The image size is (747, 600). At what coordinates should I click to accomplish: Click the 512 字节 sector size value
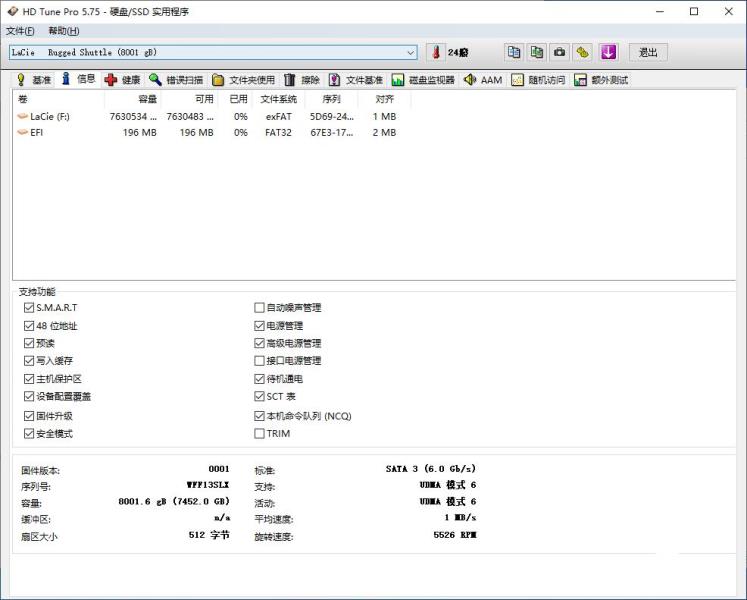209,535
